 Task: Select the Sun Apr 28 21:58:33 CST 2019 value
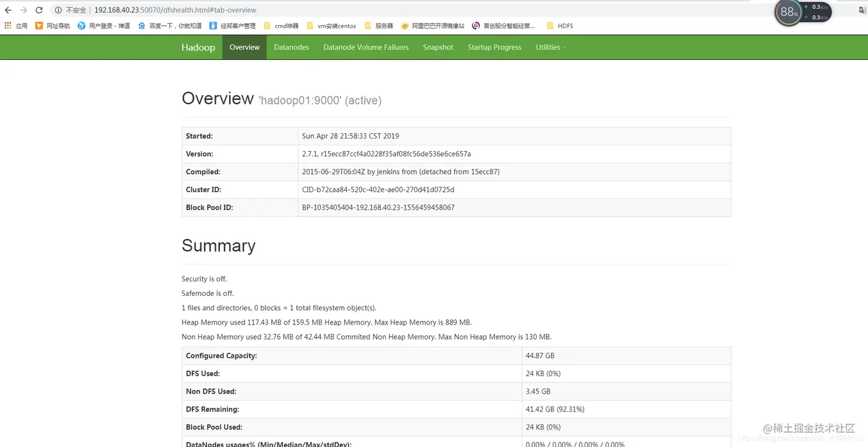pos(351,136)
